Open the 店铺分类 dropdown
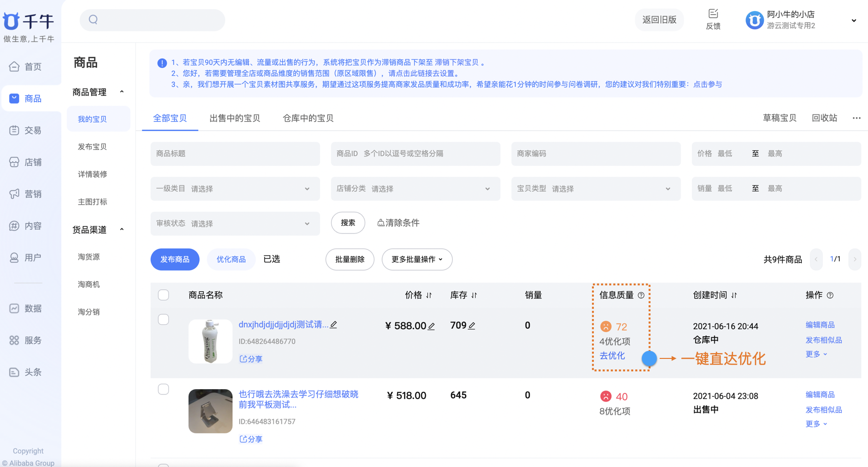The image size is (868, 467). point(415,189)
